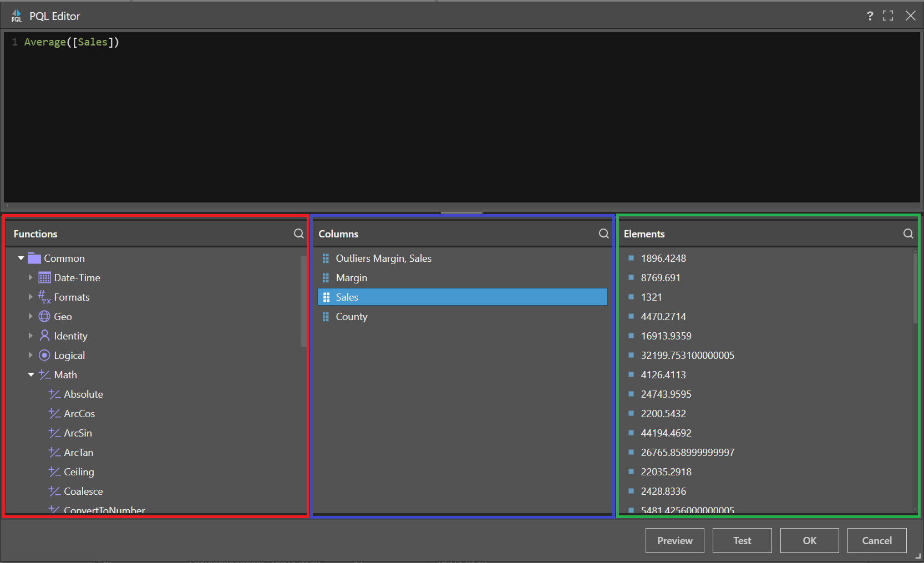Image resolution: width=924 pixels, height=563 pixels.
Task: Click the Math function icon beside Absolute
Action: tap(54, 394)
